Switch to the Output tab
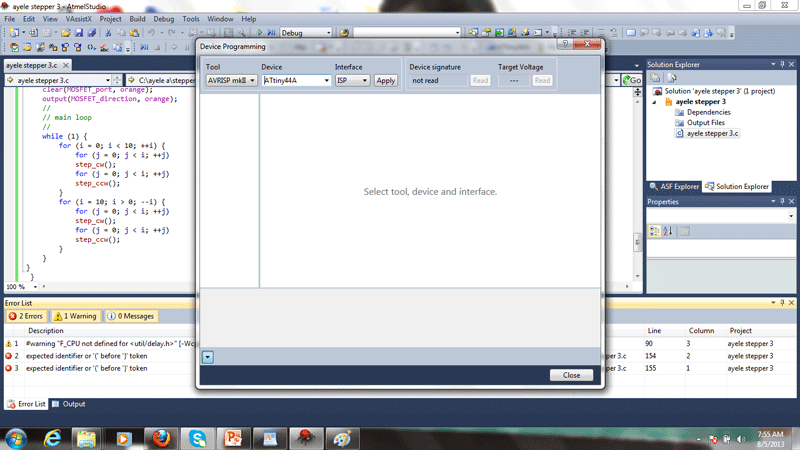 69,404
